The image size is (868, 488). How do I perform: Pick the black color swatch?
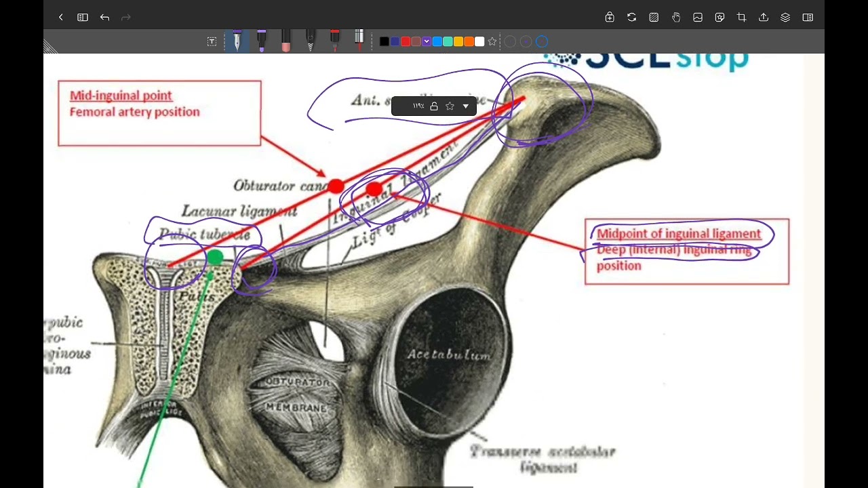click(x=384, y=42)
